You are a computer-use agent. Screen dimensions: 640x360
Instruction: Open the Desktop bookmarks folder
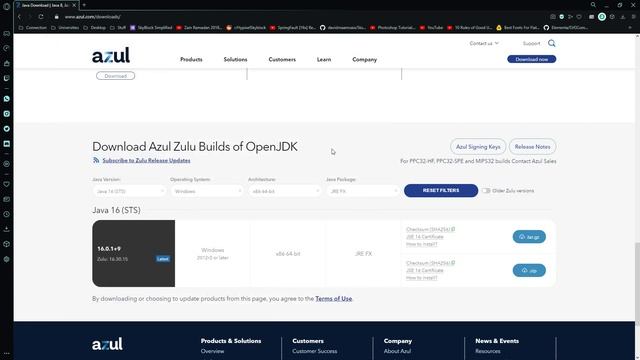95,28
